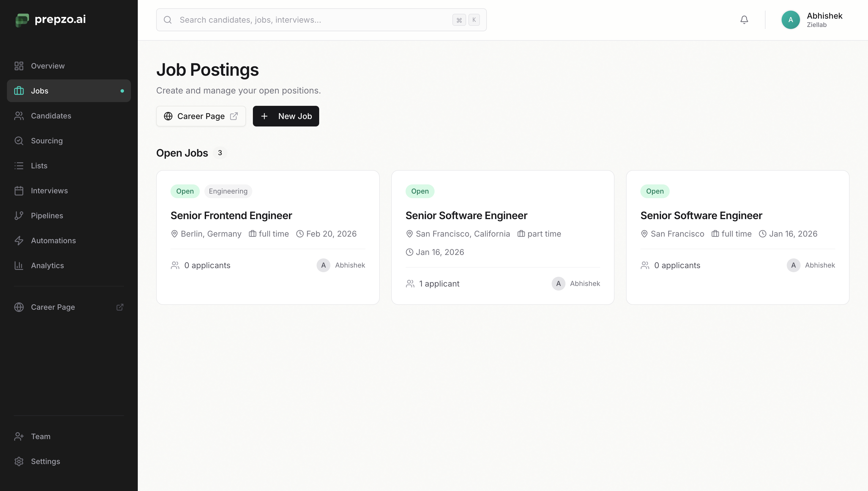This screenshot has width=868, height=491.
Task: Click the Interviews calendar icon
Action: [19, 190]
